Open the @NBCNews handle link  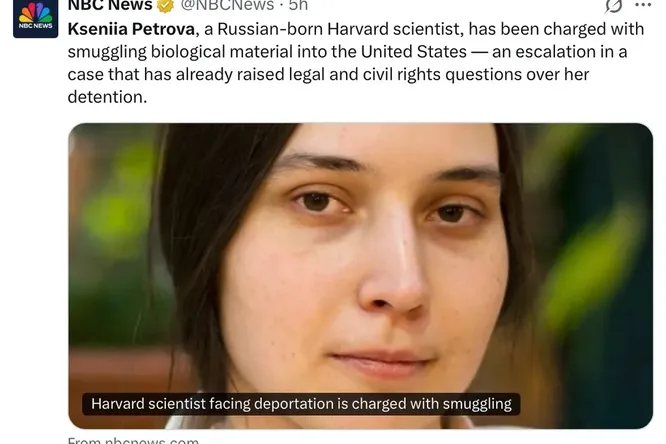pyautogui.click(x=227, y=6)
